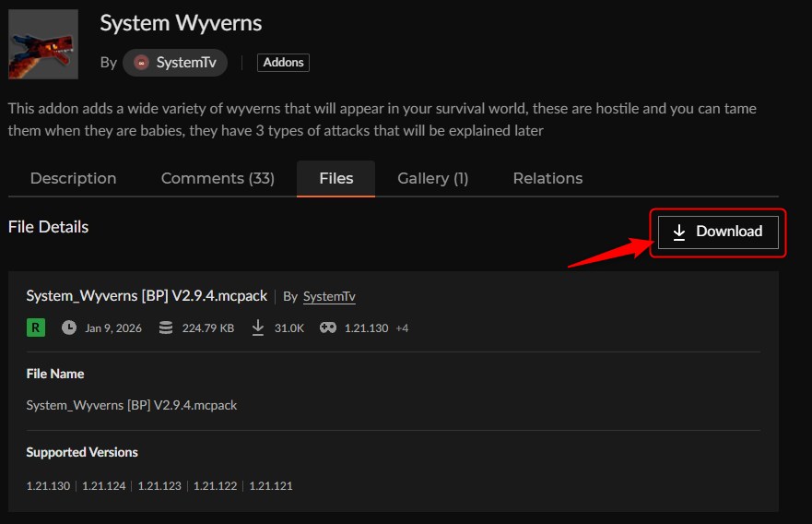Viewport: 812px width, 524px height.
Task: Click the SystemTv avatar icon in the author chip
Action: tap(141, 63)
